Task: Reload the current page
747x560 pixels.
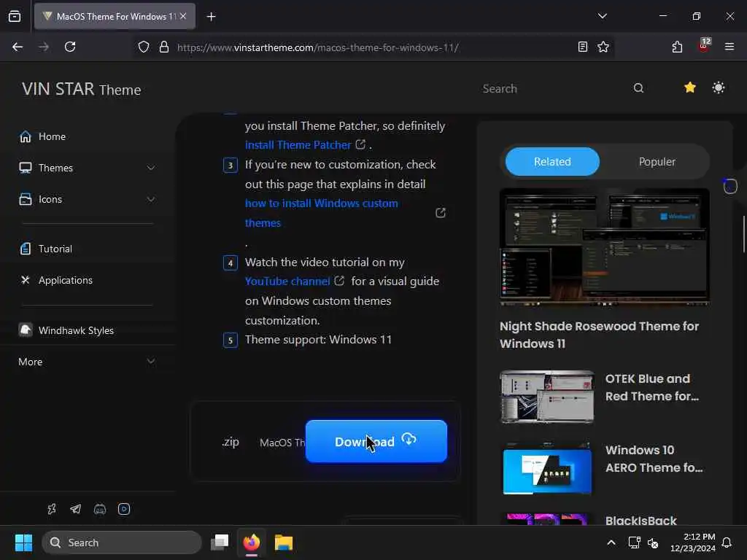Action: [x=70, y=47]
